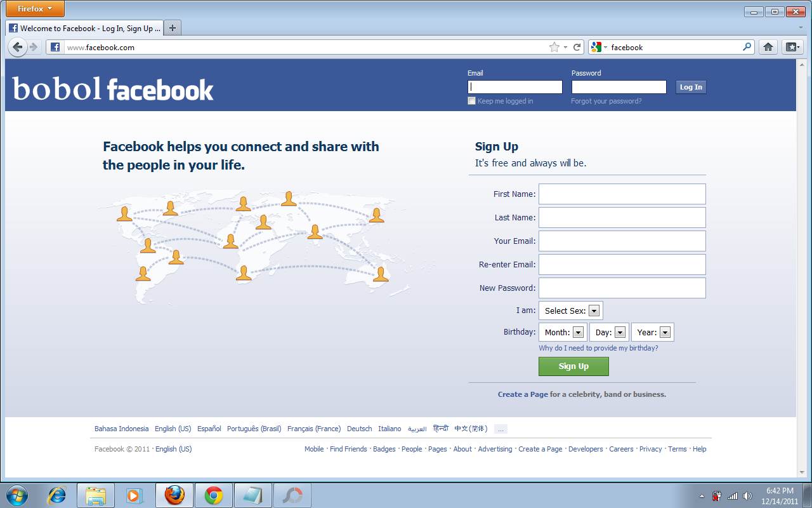812x508 pixels.
Task: Switch language to Español
Action: (209, 429)
